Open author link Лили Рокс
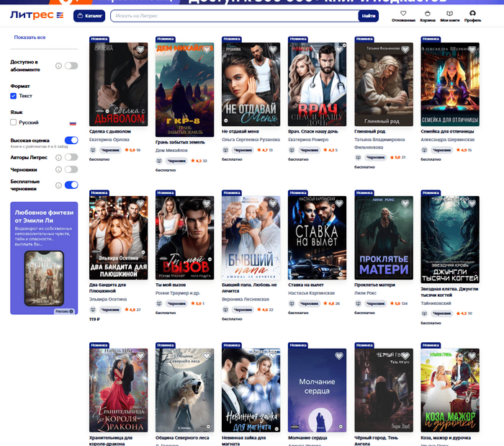The height and width of the screenshot is (446, 504). [365, 293]
